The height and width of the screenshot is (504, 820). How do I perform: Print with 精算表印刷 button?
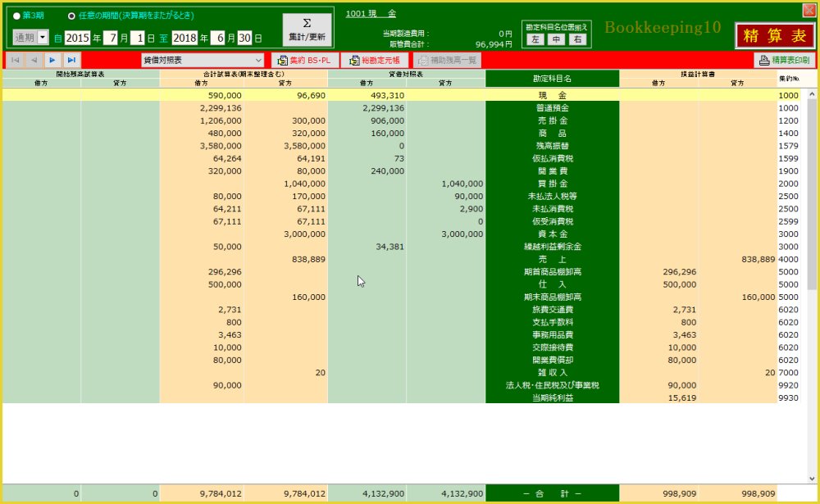pyautogui.click(x=784, y=60)
